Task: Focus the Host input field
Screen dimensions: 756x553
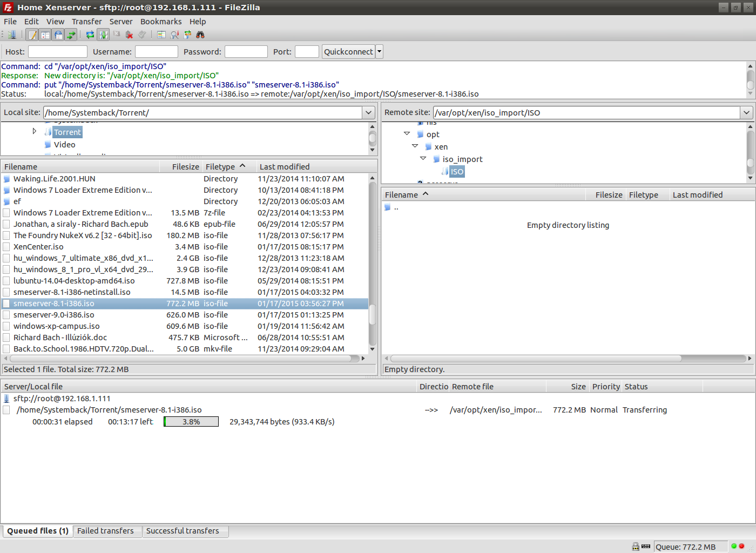Action: click(58, 52)
